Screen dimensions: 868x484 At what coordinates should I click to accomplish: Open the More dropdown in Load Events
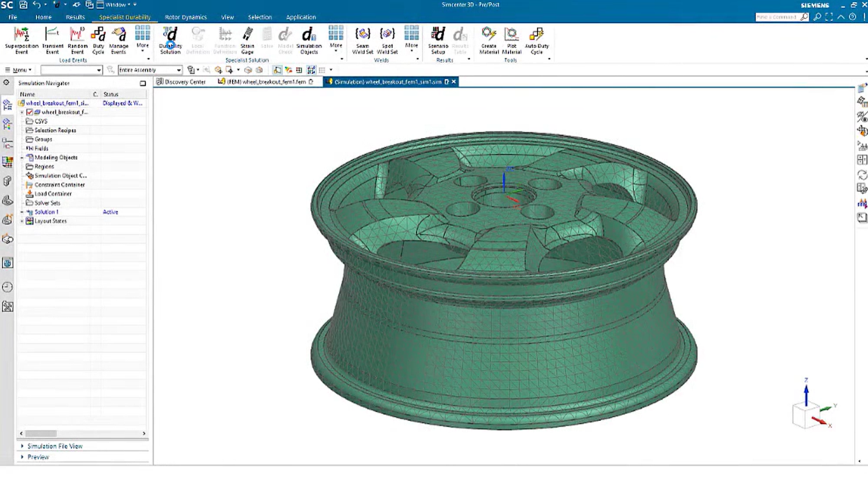click(x=142, y=40)
